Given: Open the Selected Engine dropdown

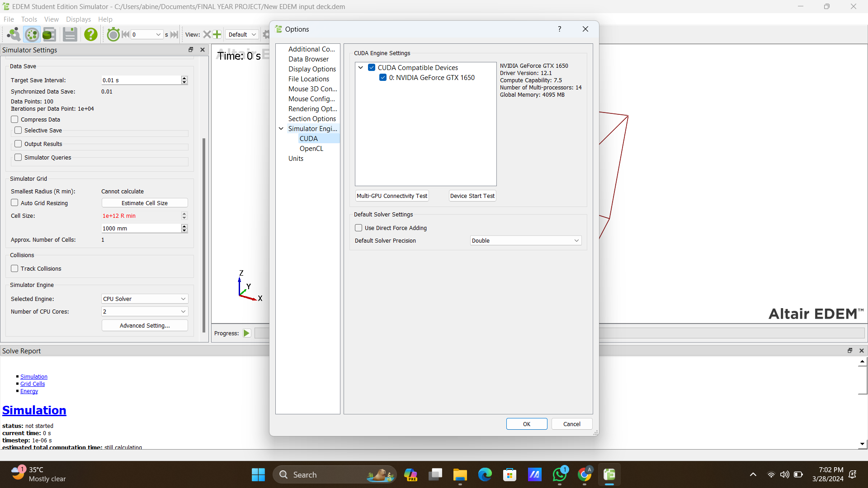Looking at the screenshot, I should pos(144,299).
